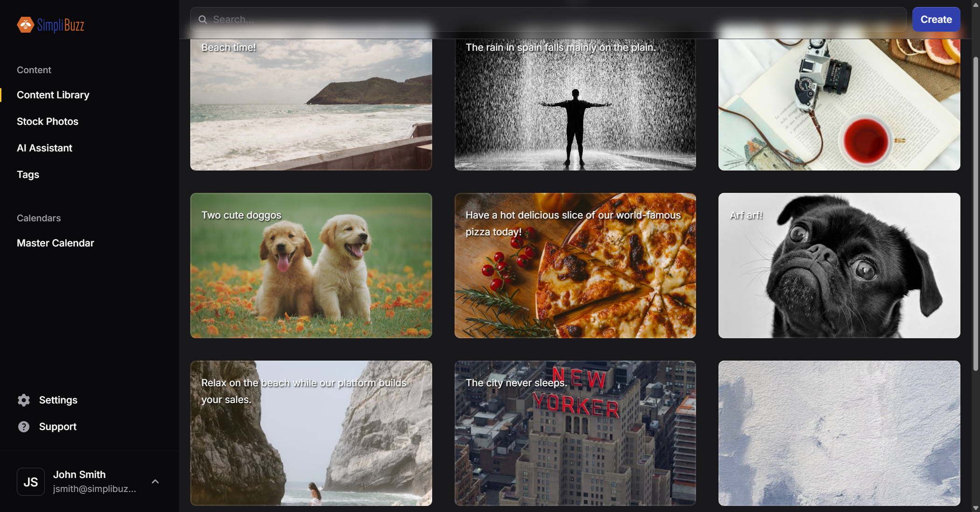Click the Content section heading

tap(34, 70)
